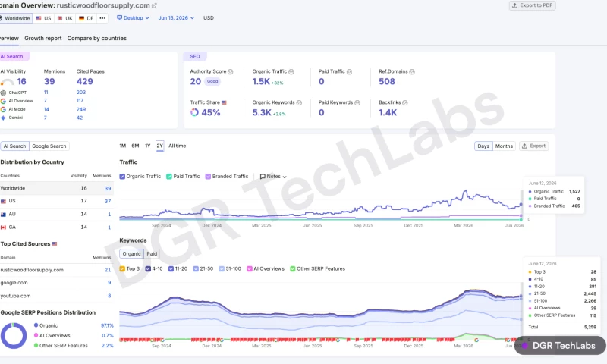Select the AI Search toggle tab
This screenshot has height=364, width=607.
14,146
